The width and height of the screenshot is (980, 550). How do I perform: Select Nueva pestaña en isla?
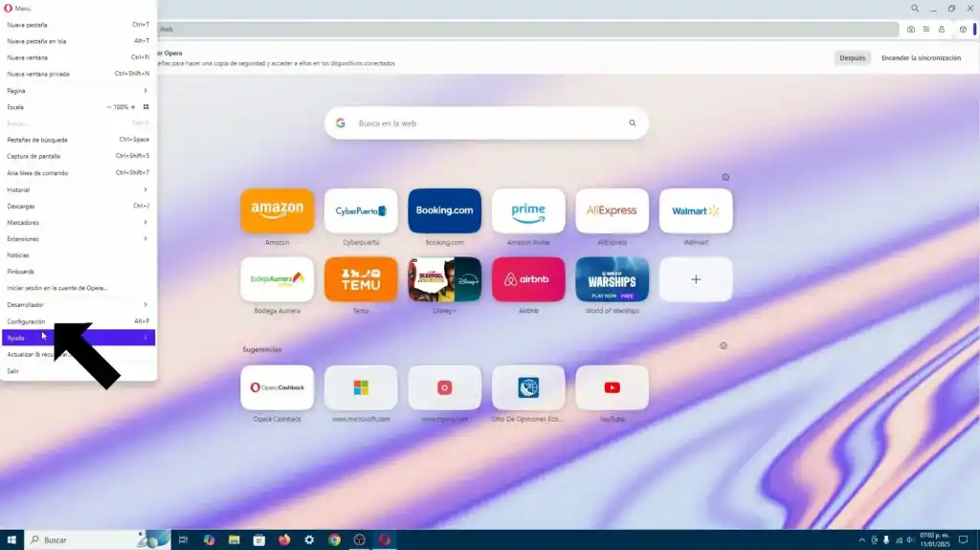click(x=78, y=41)
